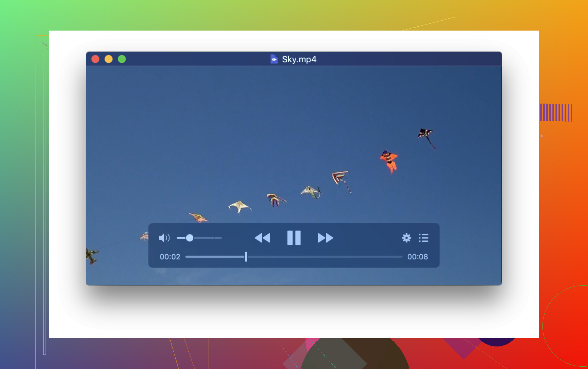Image resolution: width=588 pixels, height=369 pixels.
Task: Pause the video playback
Action: pyautogui.click(x=294, y=238)
